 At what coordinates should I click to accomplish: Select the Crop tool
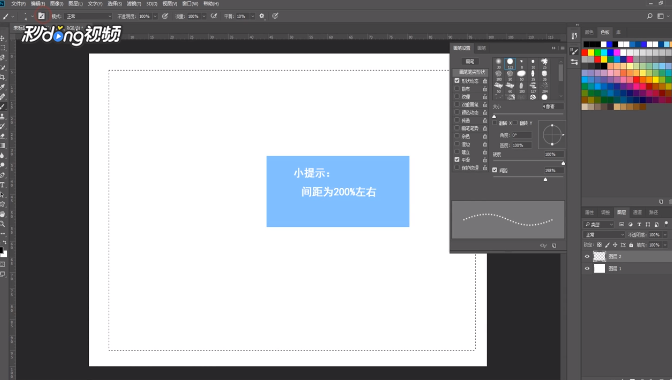(x=3, y=77)
